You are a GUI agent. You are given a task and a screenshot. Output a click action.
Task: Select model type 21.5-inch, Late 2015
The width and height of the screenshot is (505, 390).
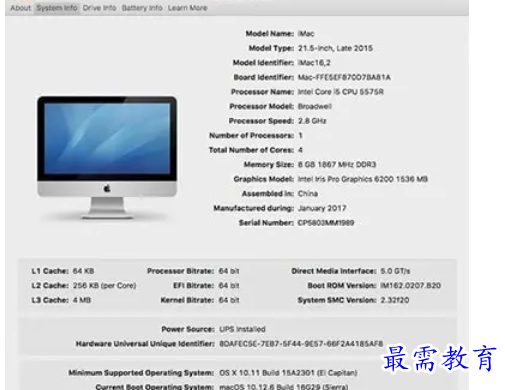(335, 48)
